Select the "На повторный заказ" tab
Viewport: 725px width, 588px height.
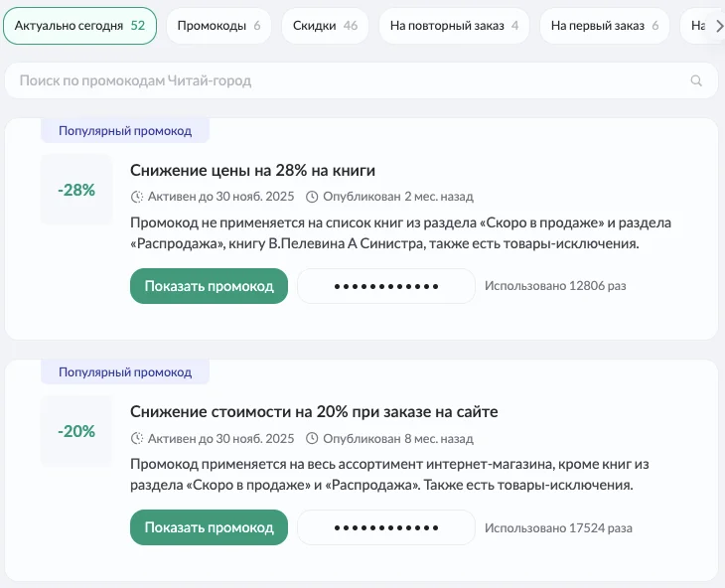click(x=454, y=26)
